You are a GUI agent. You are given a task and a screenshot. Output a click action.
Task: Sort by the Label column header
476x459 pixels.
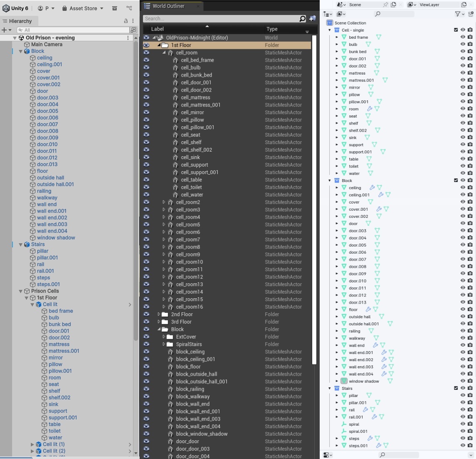tap(157, 29)
